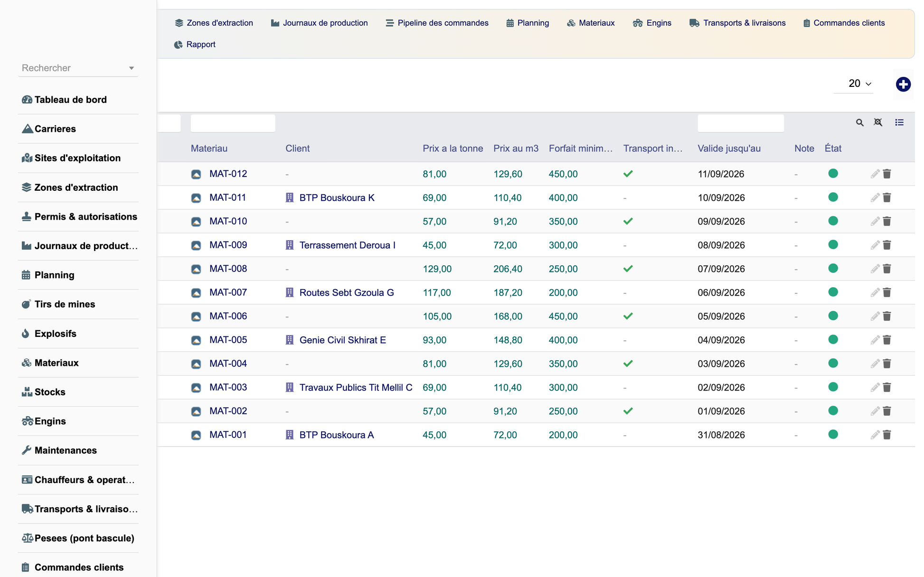Switch to Pipeline des commandes tab
The width and height of the screenshot is (924, 577).
437,23
